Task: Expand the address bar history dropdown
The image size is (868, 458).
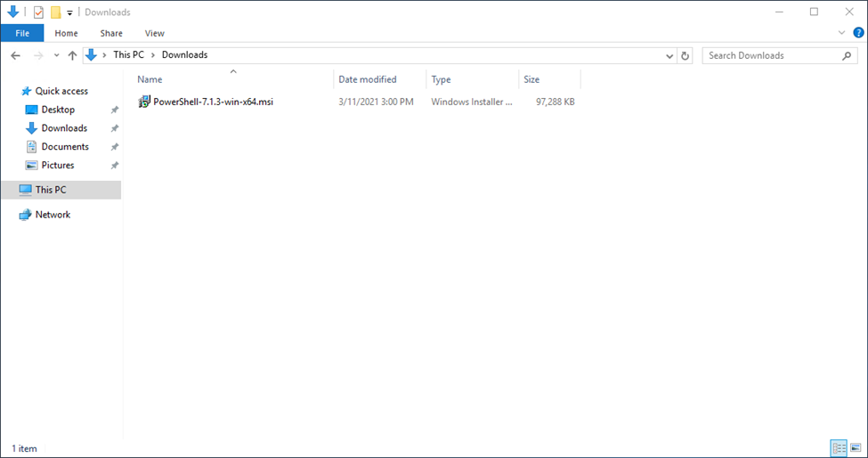Action: pyautogui.click(x=669, y=55)
